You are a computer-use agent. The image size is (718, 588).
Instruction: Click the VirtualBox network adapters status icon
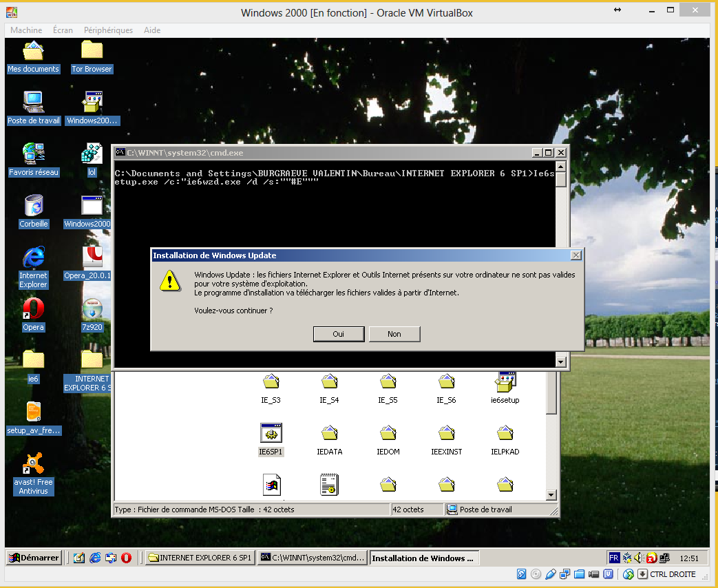[x=565, y=574]
